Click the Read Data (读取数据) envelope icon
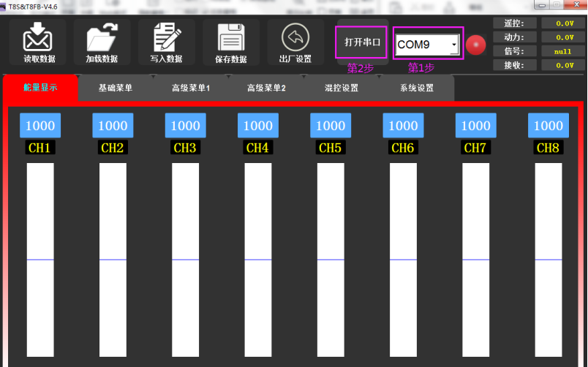Viewport: 588px width, 367px height. click(x=39, y=37)
